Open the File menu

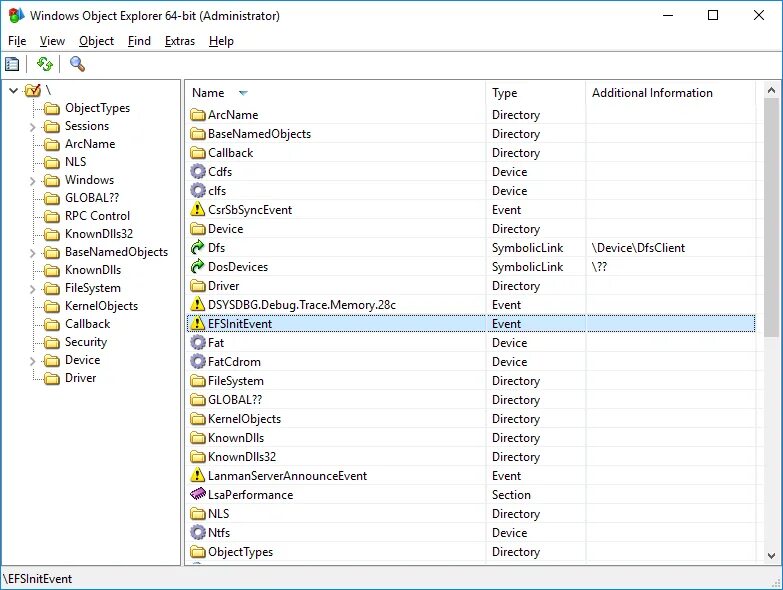pyautogui.click(x=17, y=41)
